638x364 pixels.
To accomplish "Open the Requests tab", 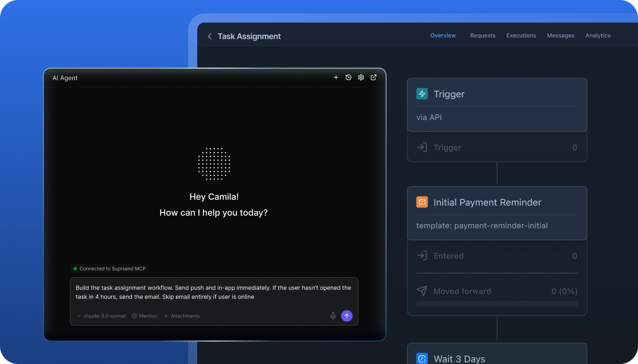I will pos(482,36).
